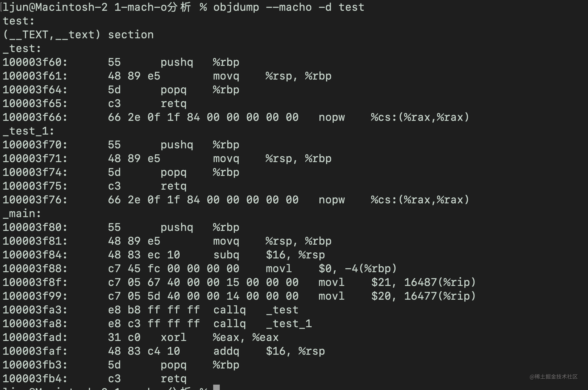Image resolution: width=588 pixels, height=390 pixels.
Task: Click the callq _test_1 instruction
Action: (263, 324)
